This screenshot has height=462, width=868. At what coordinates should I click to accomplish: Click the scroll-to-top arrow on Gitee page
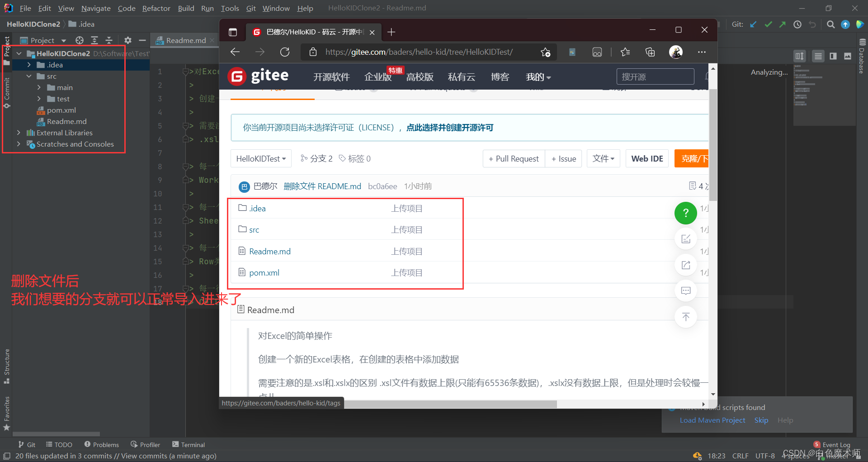pyautogui.click(x=686, y=317)
